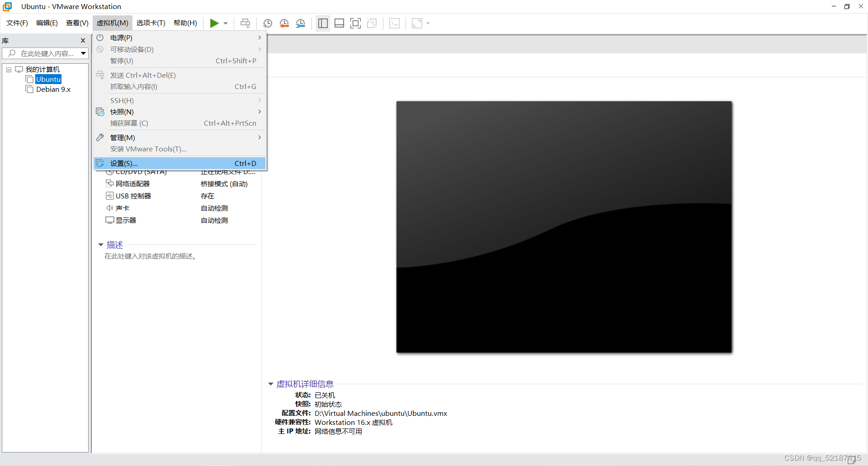Open the 编辑(E) menu
Image resolution: width=868 pixels, height=466 pixels.
[47, 23]
